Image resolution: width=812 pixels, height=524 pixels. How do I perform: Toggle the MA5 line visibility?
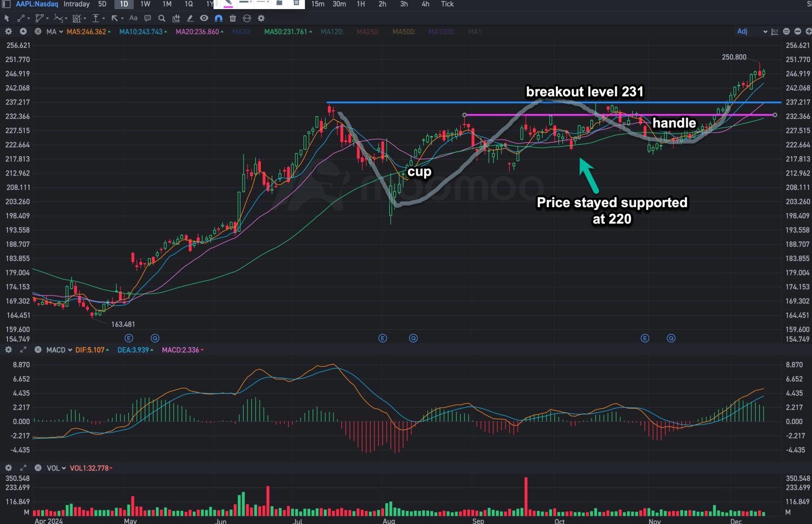pyautogui.click(x=89, y=31)
